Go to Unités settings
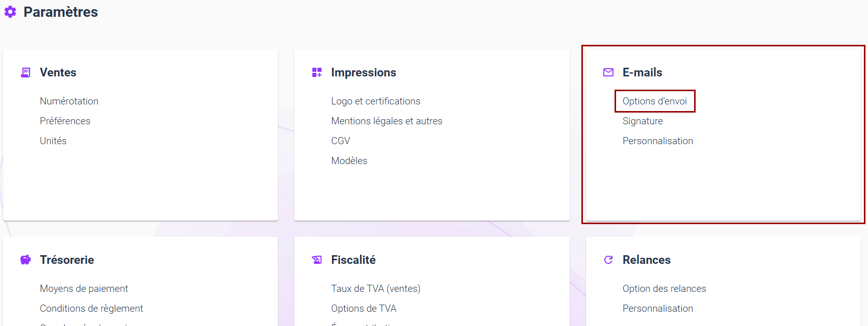868x326 pixels. [x=53, y=141]
